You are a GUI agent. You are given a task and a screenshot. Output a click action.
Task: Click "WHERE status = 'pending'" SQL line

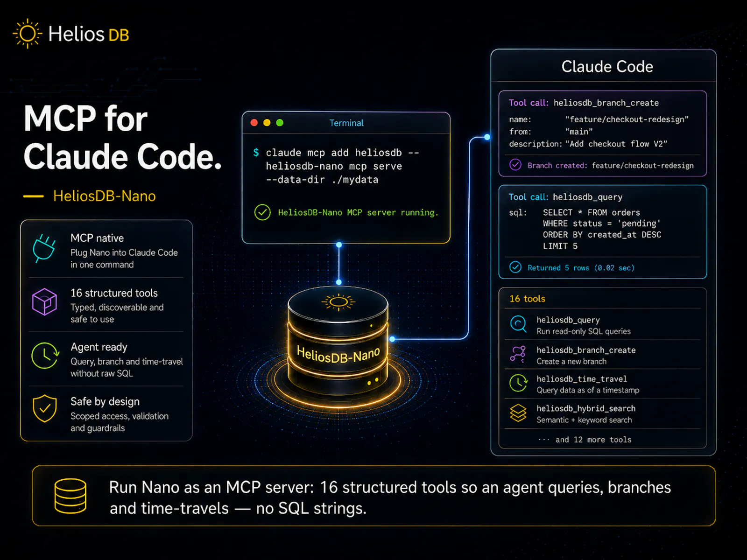coord(601,224)
